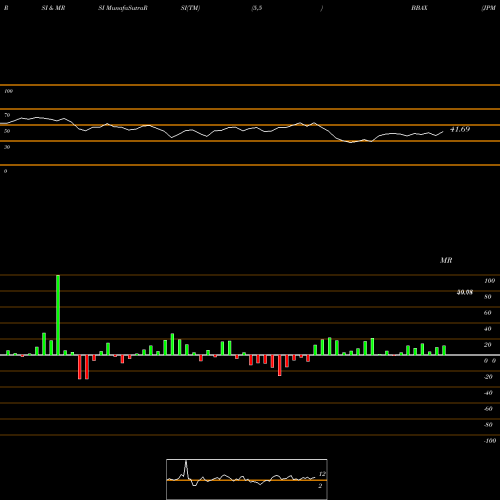Click the label 12 in mini chart
The image size is (500, 500).
click(322, 474)
